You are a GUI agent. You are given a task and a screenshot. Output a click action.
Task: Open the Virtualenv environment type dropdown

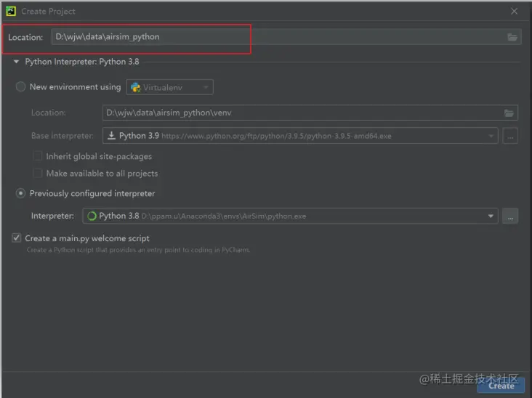pos(169,87)
